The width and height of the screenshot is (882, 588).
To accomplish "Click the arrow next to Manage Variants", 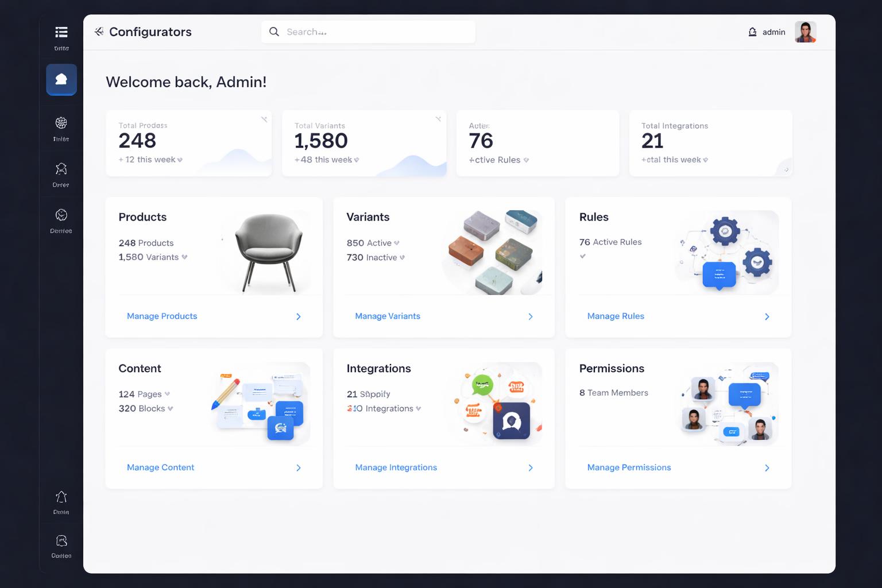I will [531, 316].
